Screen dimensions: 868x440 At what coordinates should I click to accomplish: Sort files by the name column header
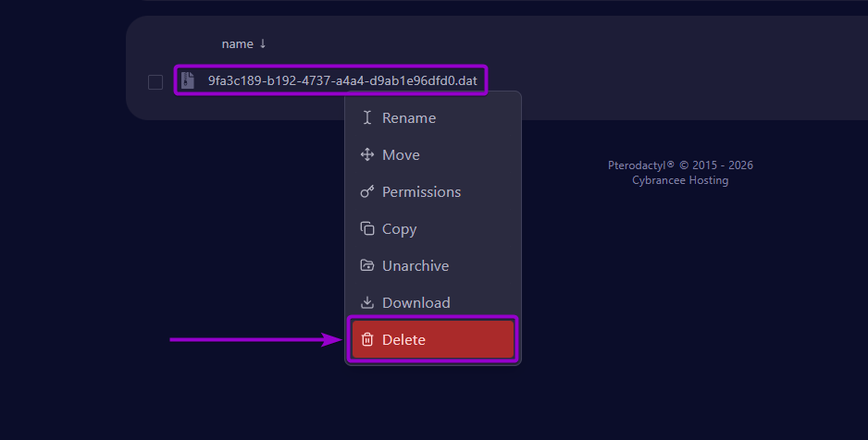(237, 43)
